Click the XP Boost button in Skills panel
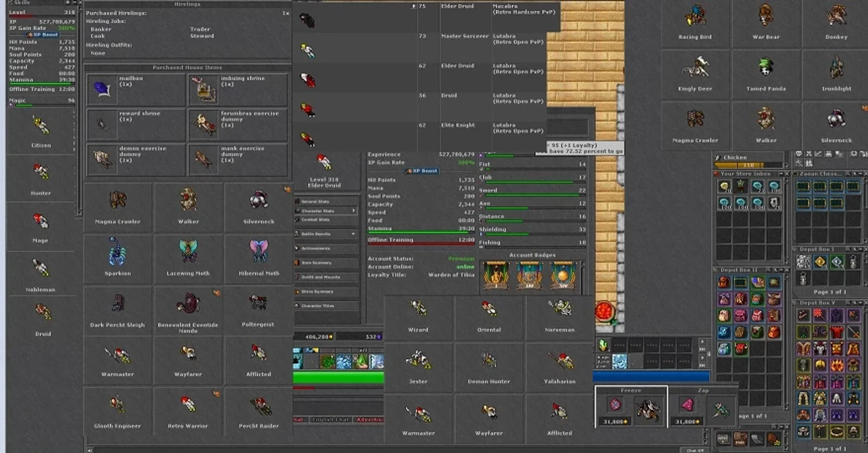The height and width of the screenshot is (453, 868). (x=43, y=34)
